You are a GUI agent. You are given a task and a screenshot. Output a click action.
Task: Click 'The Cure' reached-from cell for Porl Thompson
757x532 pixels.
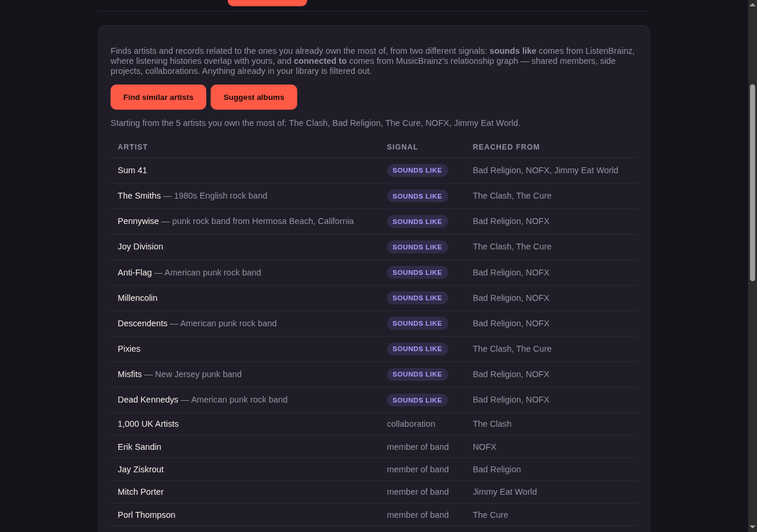tap(490, 515)
